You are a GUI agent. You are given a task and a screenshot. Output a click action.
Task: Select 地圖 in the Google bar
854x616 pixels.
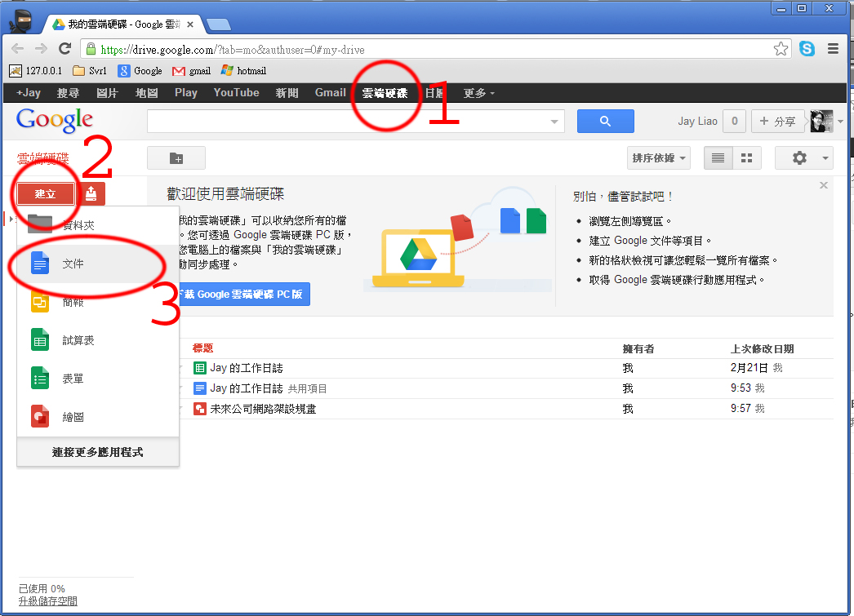coord(146,93)
